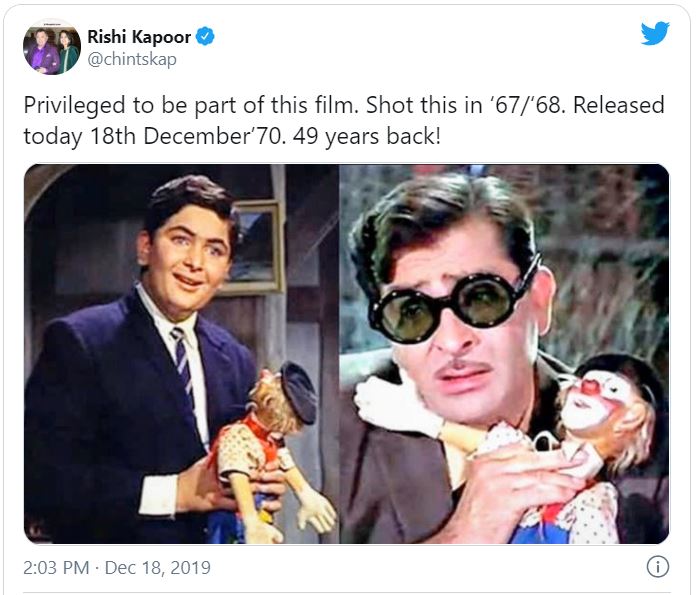The image size is (697, 595).
Task: Click the blue verified badge
Action: [205, 38]
